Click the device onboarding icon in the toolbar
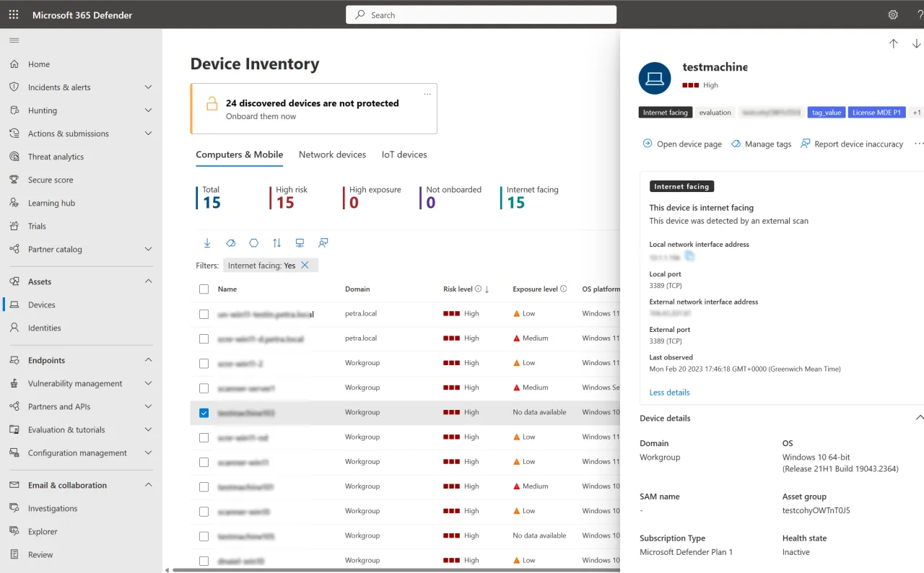Screen dimensions: 924x573 pyautogui.click(x=300, y=243)
